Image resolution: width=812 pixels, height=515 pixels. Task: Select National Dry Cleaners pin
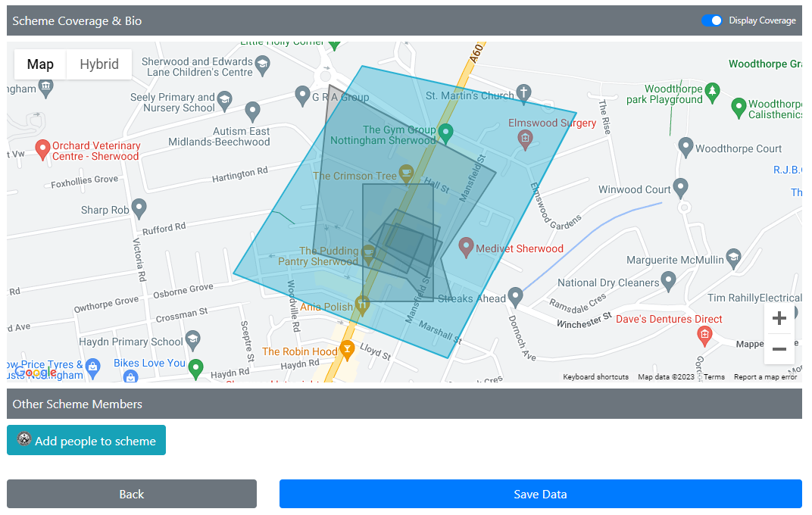(x=669, y=281)
